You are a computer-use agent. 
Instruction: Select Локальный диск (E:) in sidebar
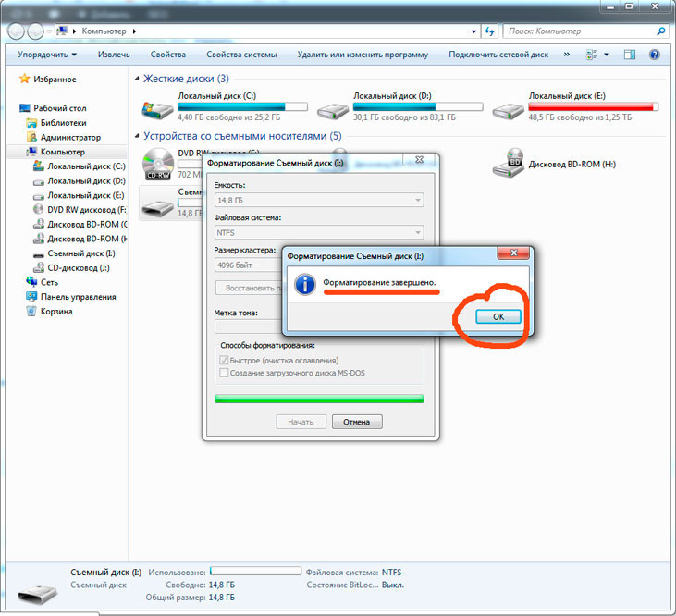tap(85, 195)
